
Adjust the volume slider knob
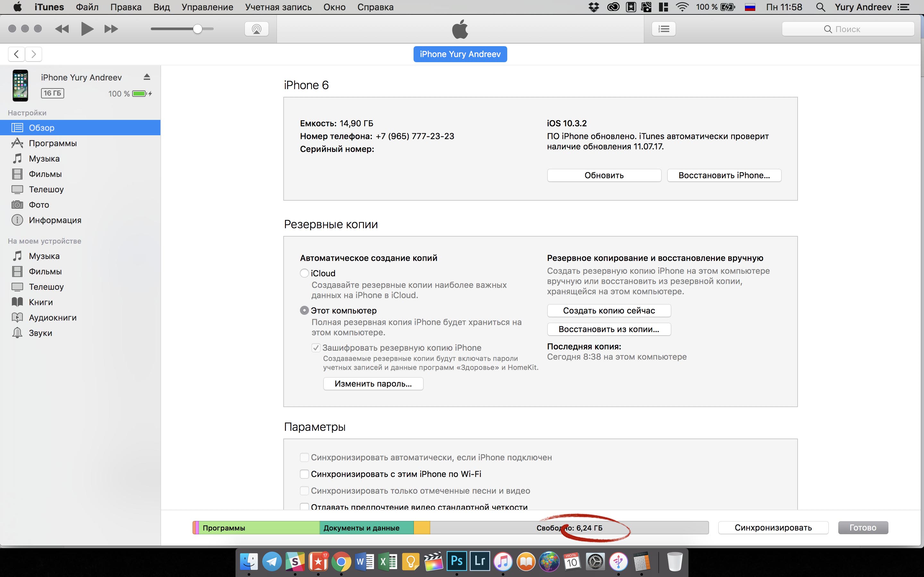pos(197,29)
